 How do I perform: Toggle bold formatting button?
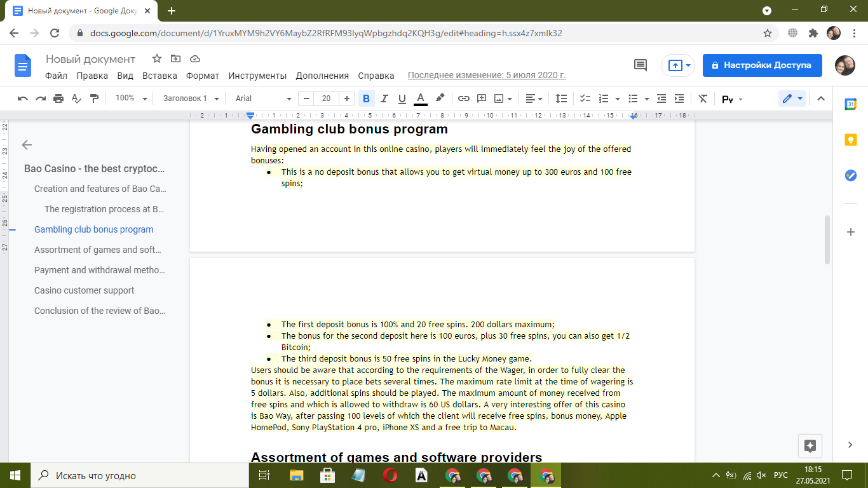366,98
